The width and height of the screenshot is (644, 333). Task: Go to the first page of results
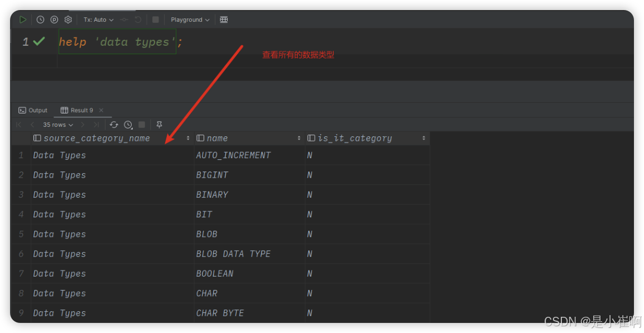pyautogui.click(x=18, y=125)
